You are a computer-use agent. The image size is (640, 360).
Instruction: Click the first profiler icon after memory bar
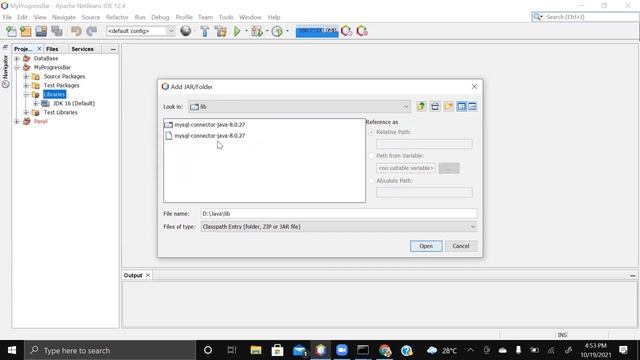point(346,31)
